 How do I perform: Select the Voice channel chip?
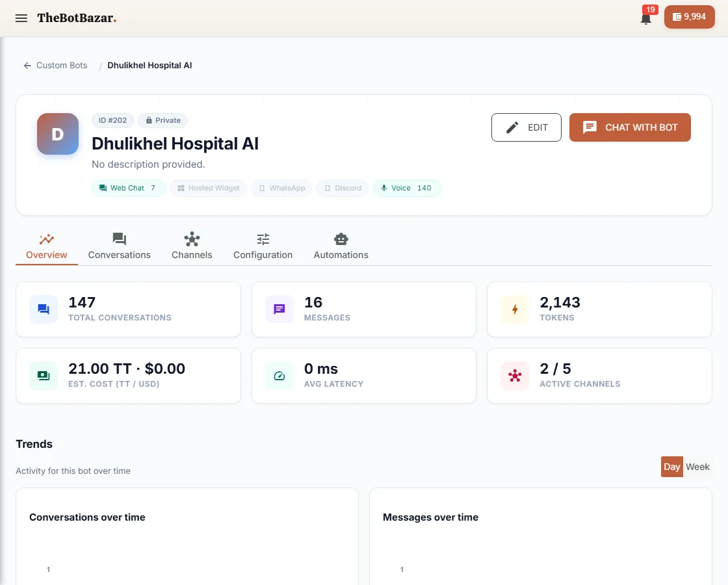[x=407, y=188]
